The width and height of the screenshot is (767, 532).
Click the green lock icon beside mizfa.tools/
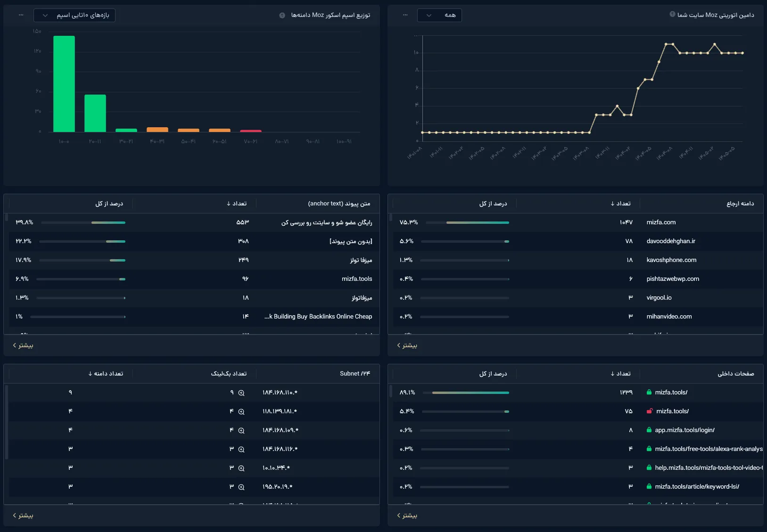[649, 392]
